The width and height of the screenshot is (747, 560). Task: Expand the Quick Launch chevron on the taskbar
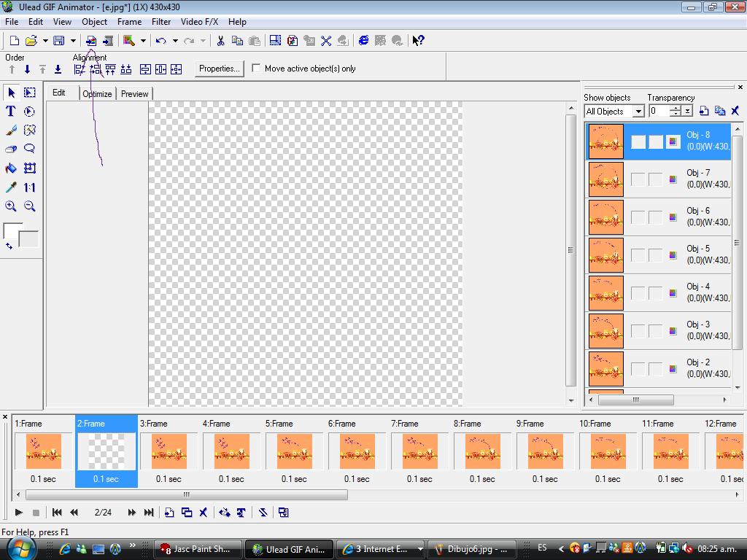pos(133,545)
